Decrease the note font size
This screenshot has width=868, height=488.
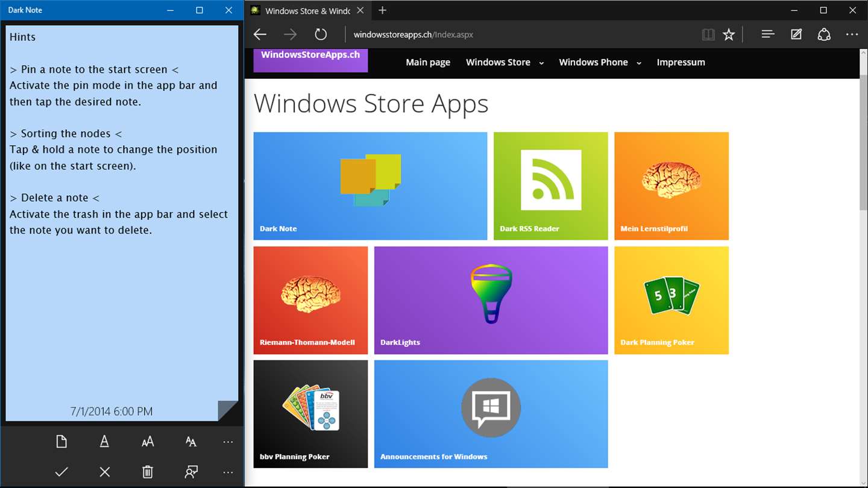[191, 442]
